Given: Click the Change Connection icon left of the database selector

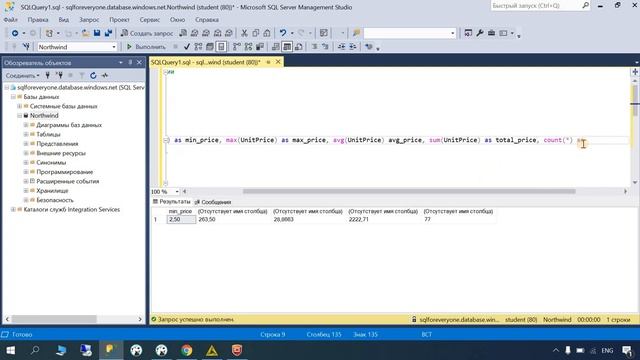Looking at the screenshot, I should 26,47.
